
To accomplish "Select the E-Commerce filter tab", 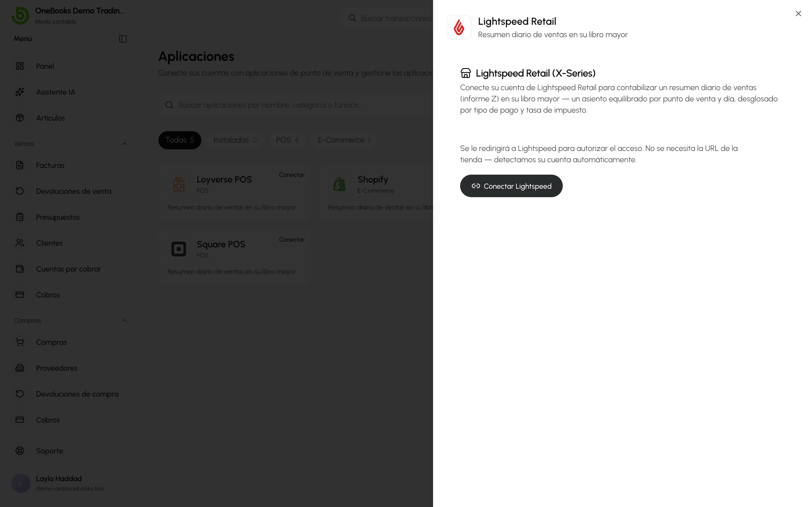I will pos(344,140).
